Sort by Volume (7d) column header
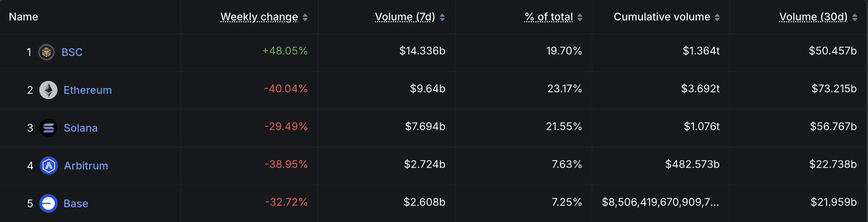Screen dimensions: 868x222 pos(405,17)
